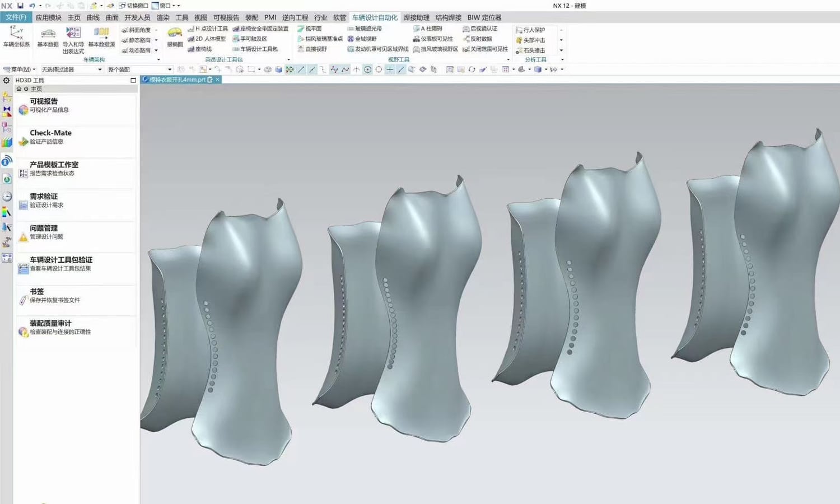Switch to the 曲面 ribbon tab
The height and width of the screenshot is (504, 840).
point(112,17)
